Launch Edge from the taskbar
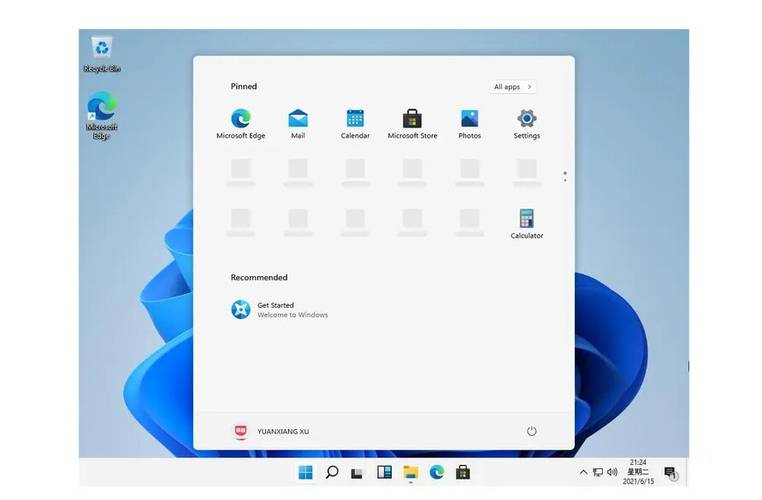The height and width of the screenshot is (500, 762). click(437, 472)
